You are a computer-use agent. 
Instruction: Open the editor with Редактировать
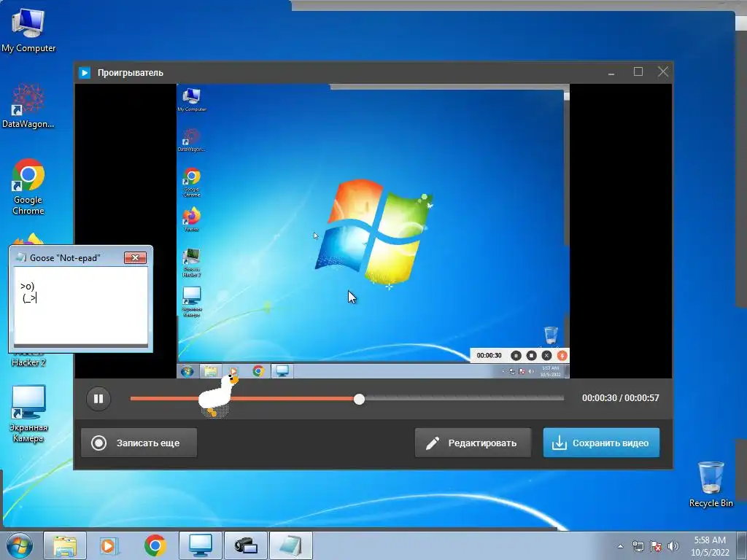473,443
